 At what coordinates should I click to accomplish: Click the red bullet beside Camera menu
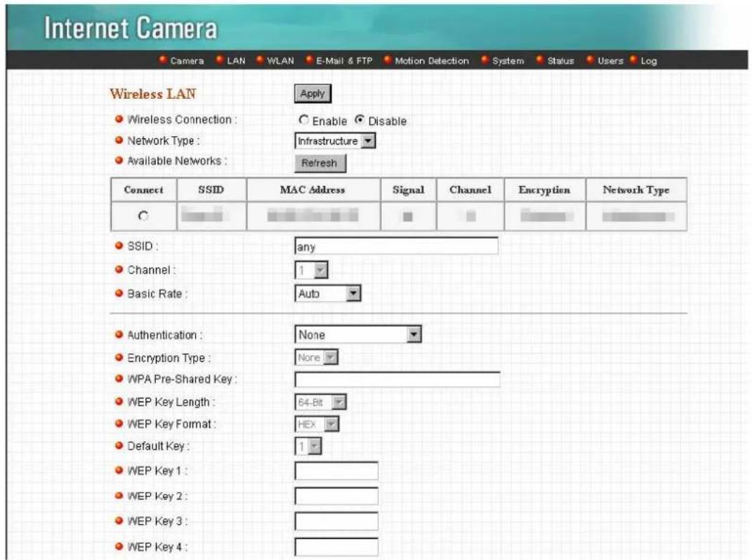pos(163,60)
